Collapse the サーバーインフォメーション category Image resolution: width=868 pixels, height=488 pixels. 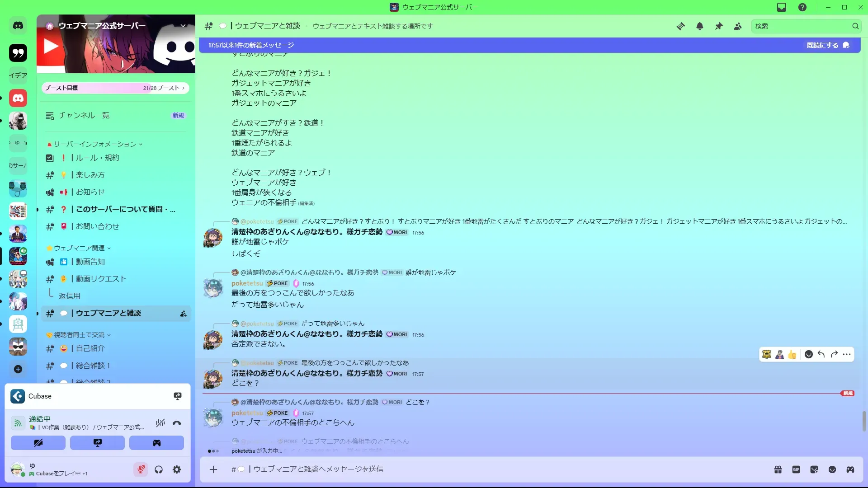tap(95, 144)
